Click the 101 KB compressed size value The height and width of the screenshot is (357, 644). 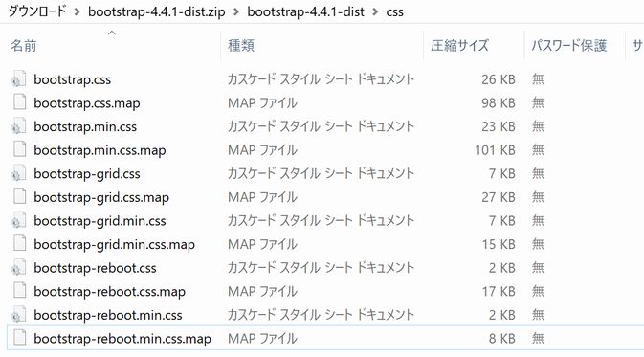click(x=495, y=150)
